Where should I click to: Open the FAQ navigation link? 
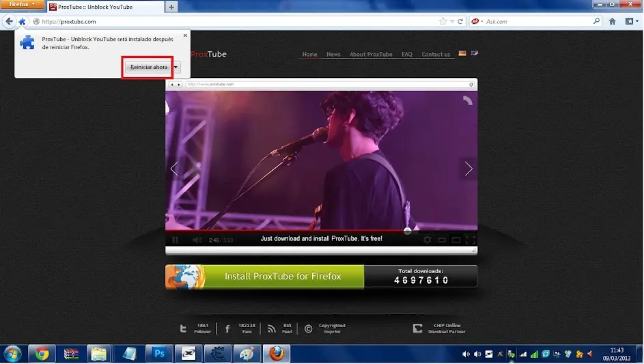click(407, 54)
